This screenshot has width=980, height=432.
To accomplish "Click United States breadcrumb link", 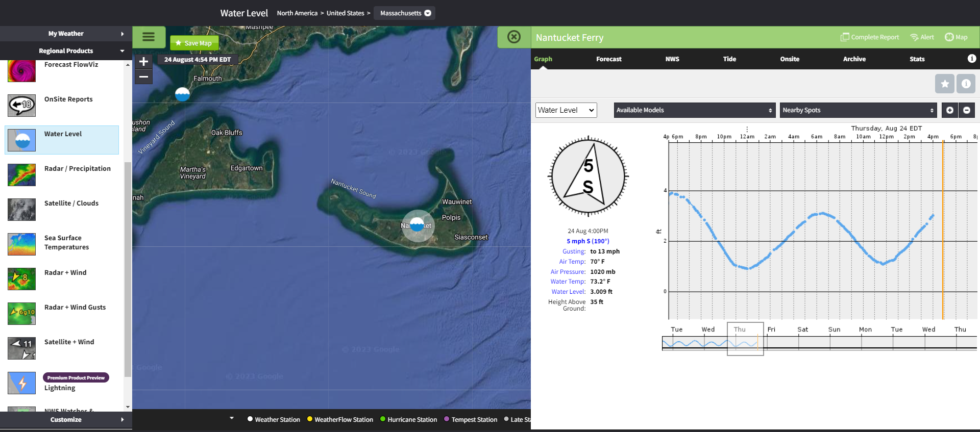I will [346, 13].
